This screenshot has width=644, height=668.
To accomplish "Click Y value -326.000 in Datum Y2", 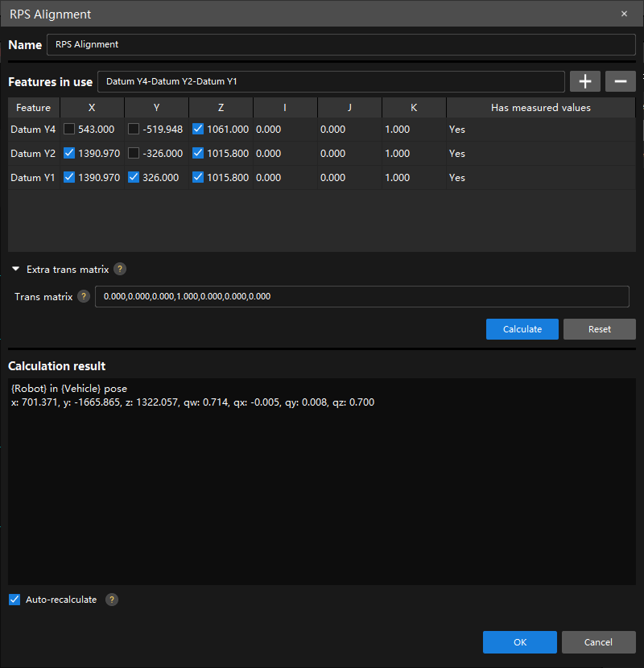I will point(163,154).
